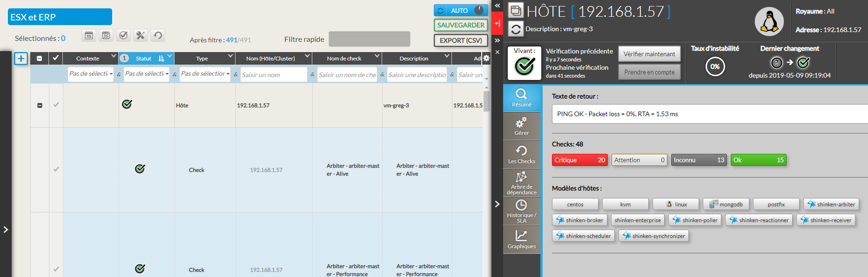This screenshot has height=277, width=868.
Task: Open the Graphiques tab
Action: click(x=522, y=240)
